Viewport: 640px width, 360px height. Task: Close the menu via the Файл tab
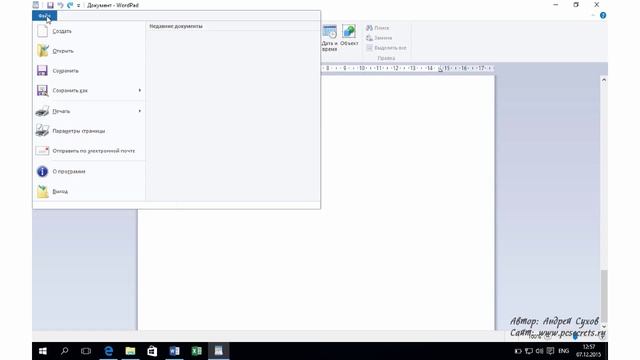click(x=44, y=16)
